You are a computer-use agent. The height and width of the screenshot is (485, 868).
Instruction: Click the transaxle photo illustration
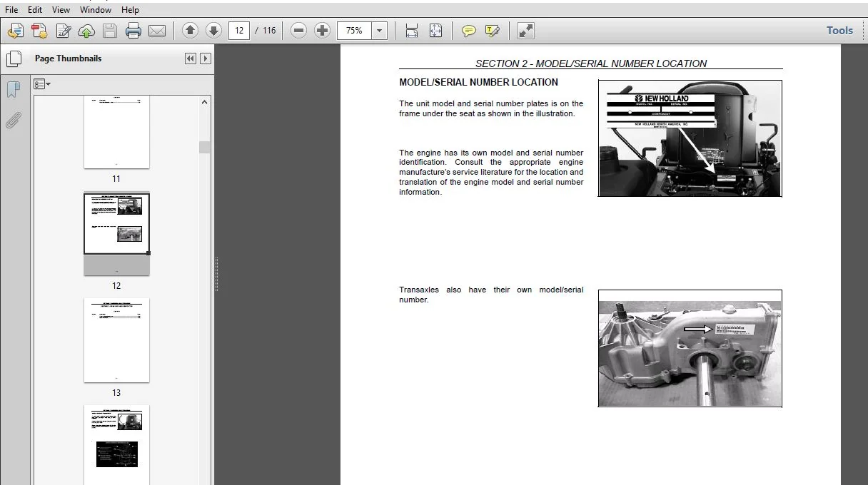(x=690, y=348)
